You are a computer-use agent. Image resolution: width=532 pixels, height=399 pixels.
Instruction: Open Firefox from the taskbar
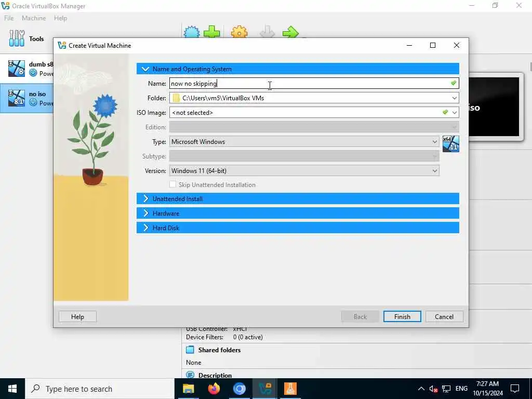point(214,389)
